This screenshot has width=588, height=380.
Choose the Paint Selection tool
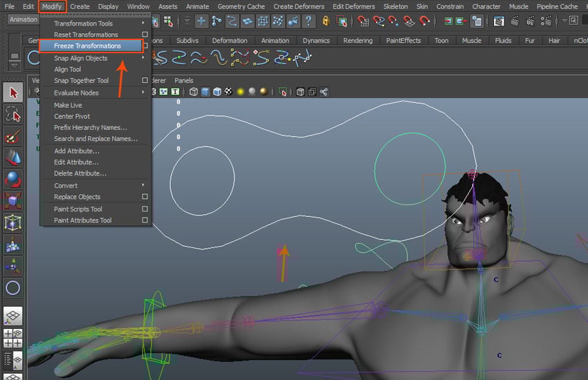[x=12, y=135]
